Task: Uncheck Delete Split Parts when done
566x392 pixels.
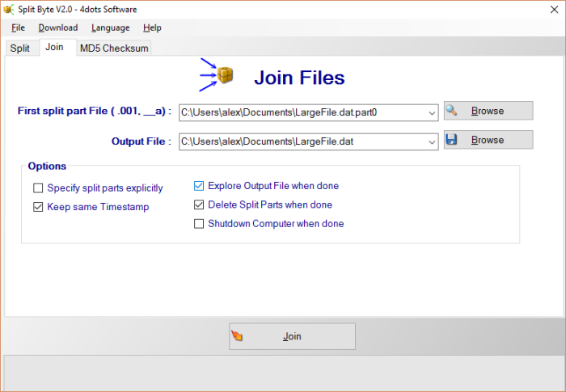Action: pos(199,205)
